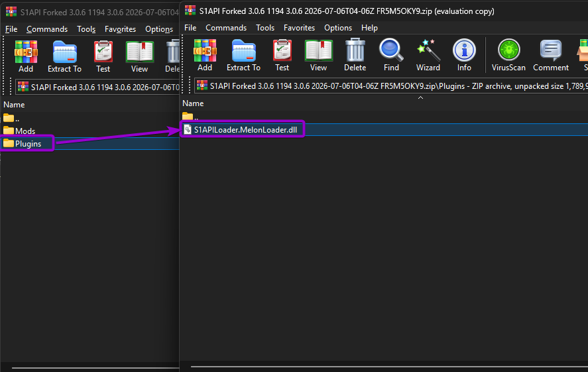The height and width of the screenshot is (372, 588).
Task: Click horizontal scrollbar in left window
Action: (x=95, y=368)
